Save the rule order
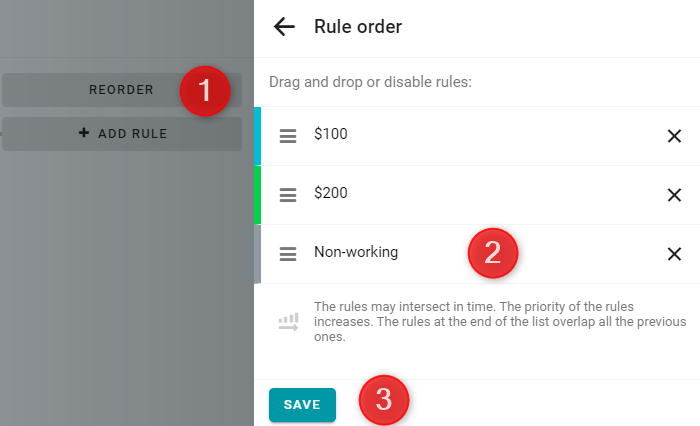Image resolution: width=700 pixels, height=426 pixels. coord(302,405)
